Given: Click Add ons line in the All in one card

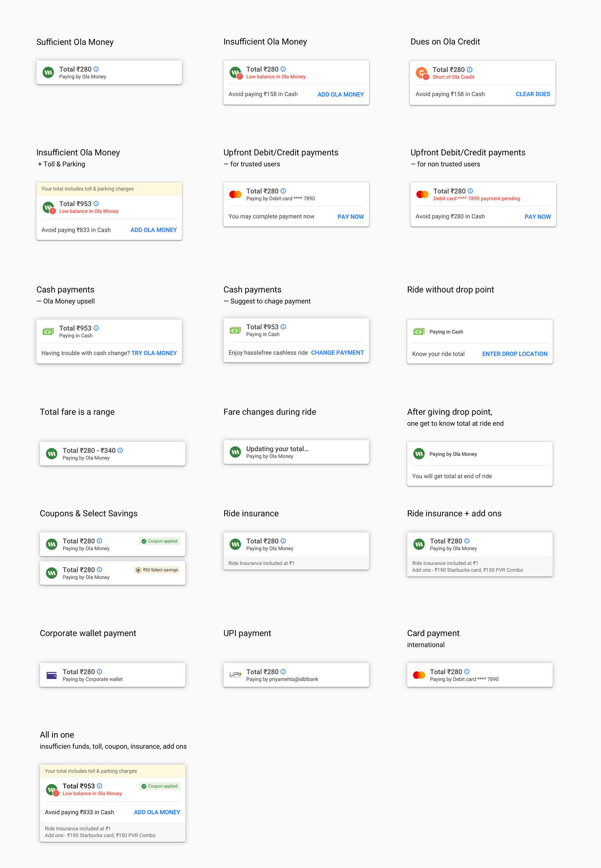Looking at the screenshot, I should coord(100,835).
